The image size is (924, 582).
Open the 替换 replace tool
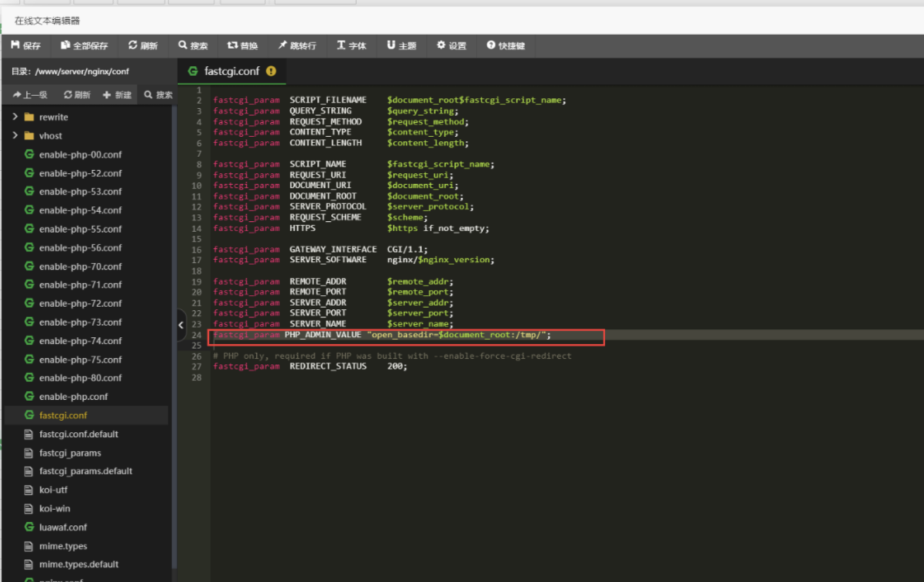point(242,45)
